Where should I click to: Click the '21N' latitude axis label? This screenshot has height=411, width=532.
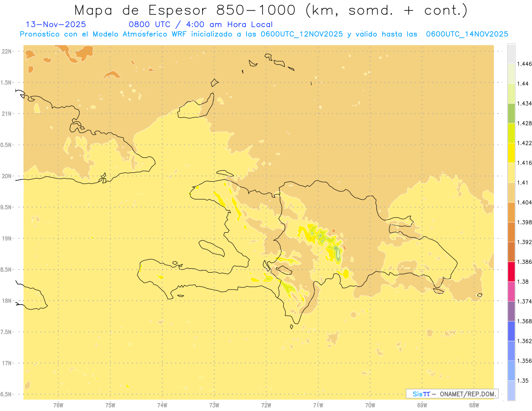click(7, 114)
